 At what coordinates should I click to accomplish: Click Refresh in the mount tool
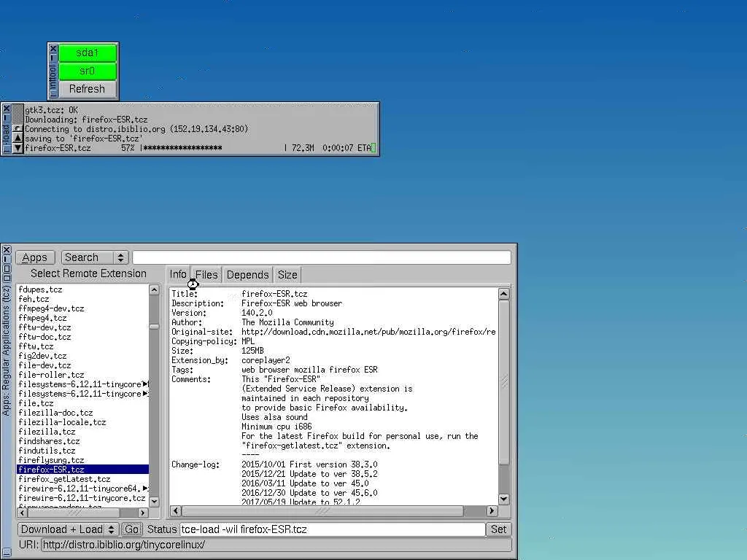[88, 89]
